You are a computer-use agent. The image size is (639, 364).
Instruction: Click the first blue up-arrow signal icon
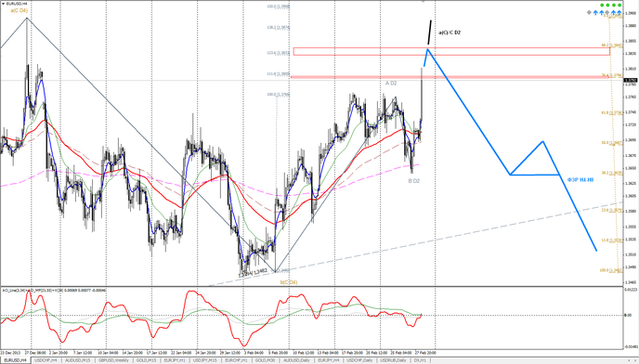tap(595, 13)
